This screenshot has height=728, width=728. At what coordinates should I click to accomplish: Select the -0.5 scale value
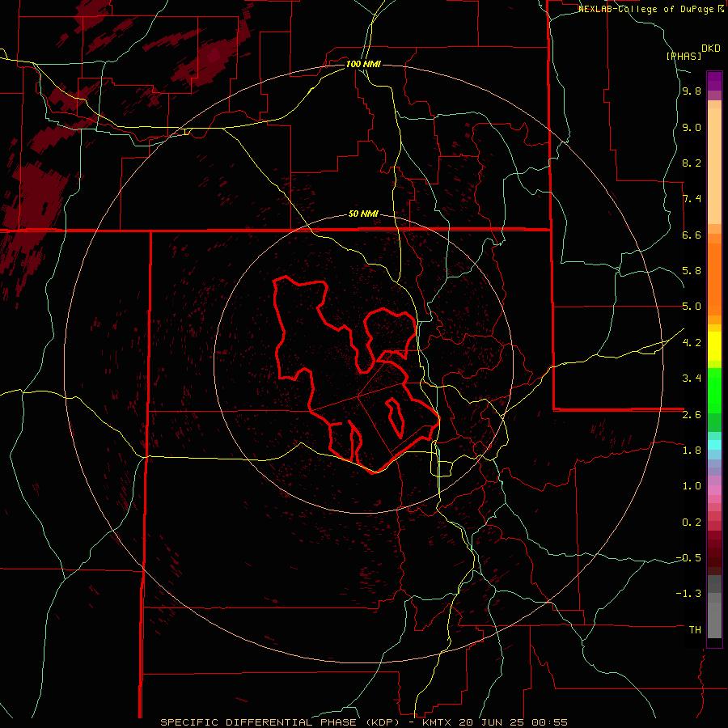688,557
